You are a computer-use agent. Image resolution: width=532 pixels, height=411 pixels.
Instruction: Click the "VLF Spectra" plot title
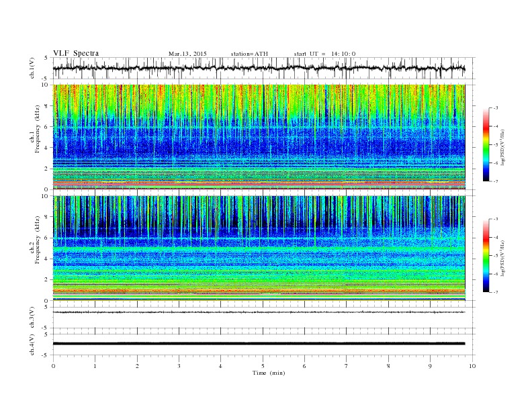[x=76, y=53]
